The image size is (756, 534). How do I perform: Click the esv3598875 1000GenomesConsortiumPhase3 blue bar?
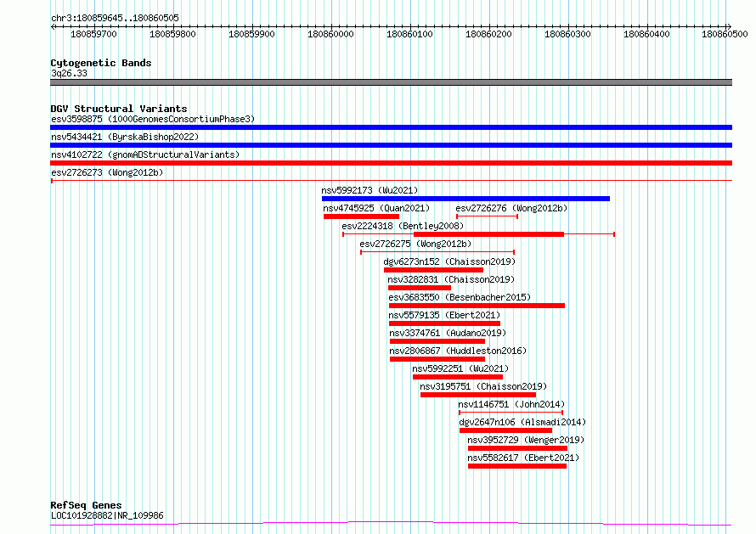[391, 127]
